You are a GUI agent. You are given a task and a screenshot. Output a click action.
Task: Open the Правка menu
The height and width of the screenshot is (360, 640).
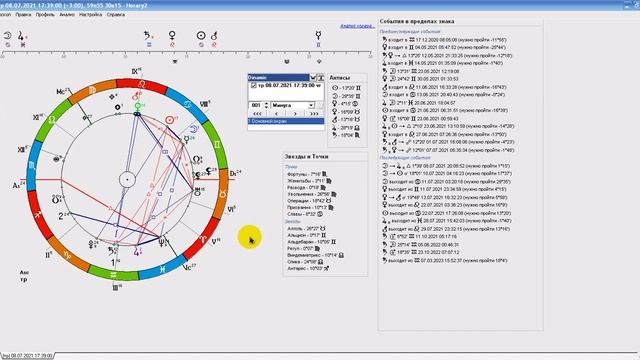point(23,14)
